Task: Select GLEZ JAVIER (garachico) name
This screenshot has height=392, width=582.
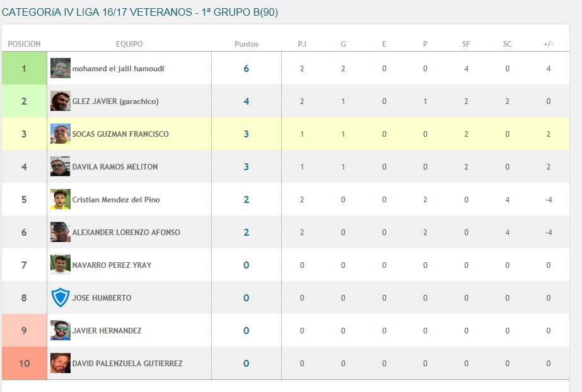Action: tap(115, 101)
